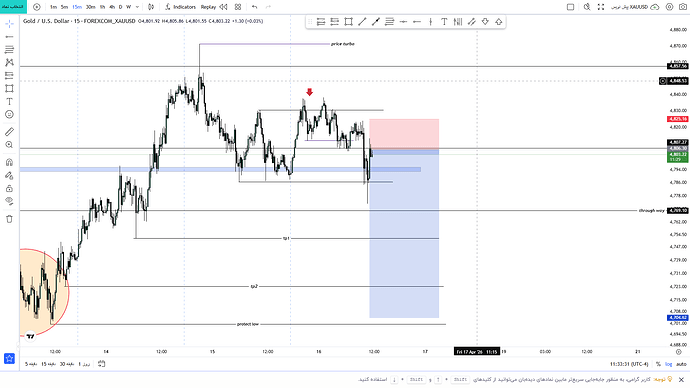
Task: Undo the last chart action
Action: point(254,7)
